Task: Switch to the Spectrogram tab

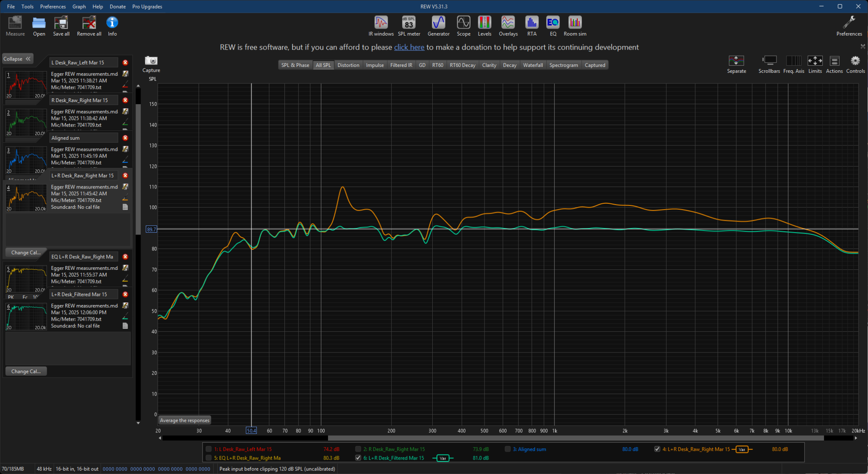Action: (564, 65)
